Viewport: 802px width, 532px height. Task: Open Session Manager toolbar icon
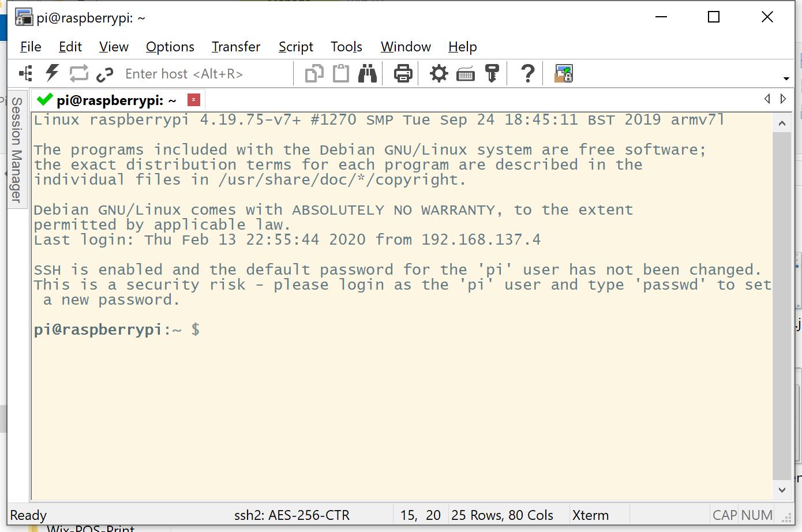tap(26, 73)
